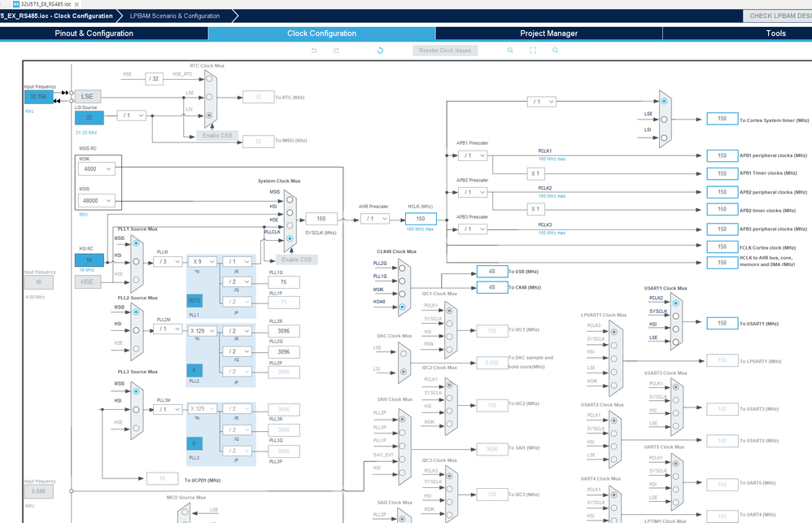Click the PLL2R output value 3096
Screen dimensions: 812x523
[284, 331]
